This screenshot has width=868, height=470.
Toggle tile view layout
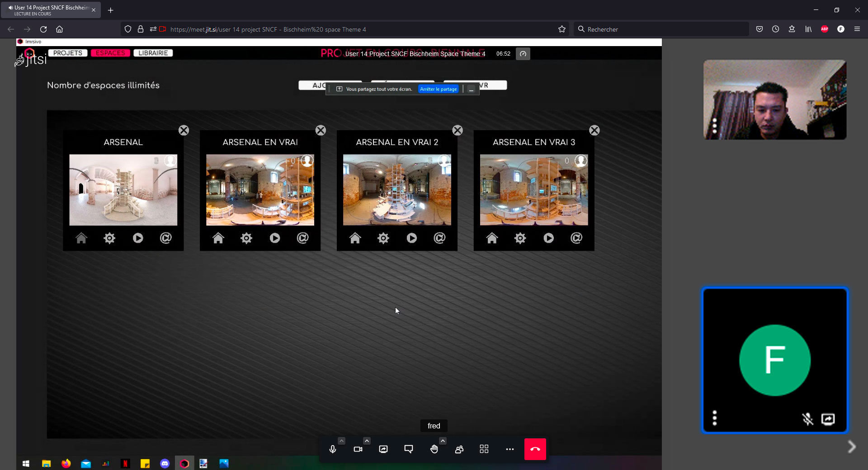484,449
